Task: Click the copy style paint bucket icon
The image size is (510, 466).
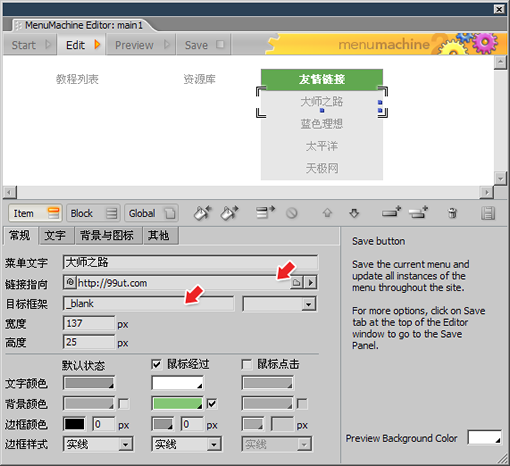Action: tap(203, 213)
